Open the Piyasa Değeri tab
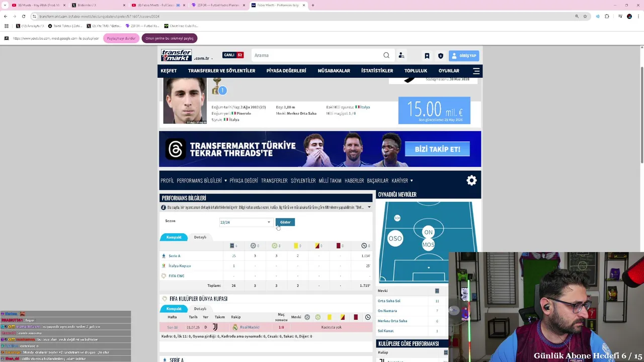The height and width of the screenshot is (362, 644). [244, 181]
